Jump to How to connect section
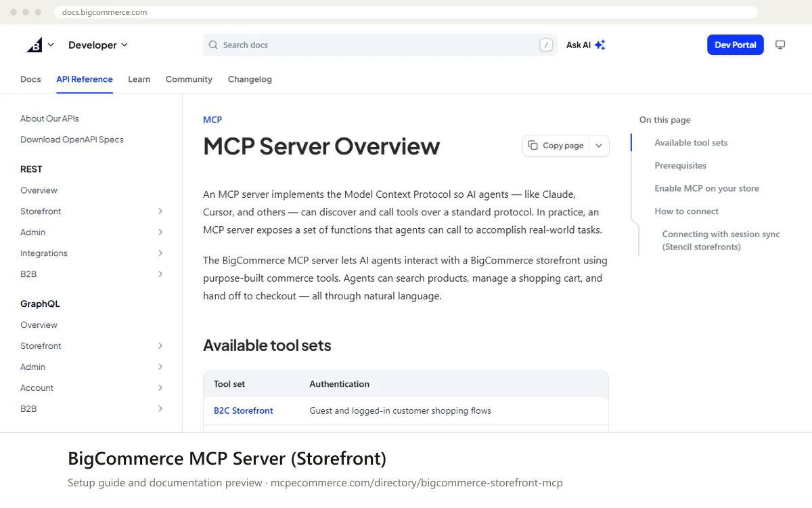The width and height of the screenshot is (812, 508). tap(686, 211)
